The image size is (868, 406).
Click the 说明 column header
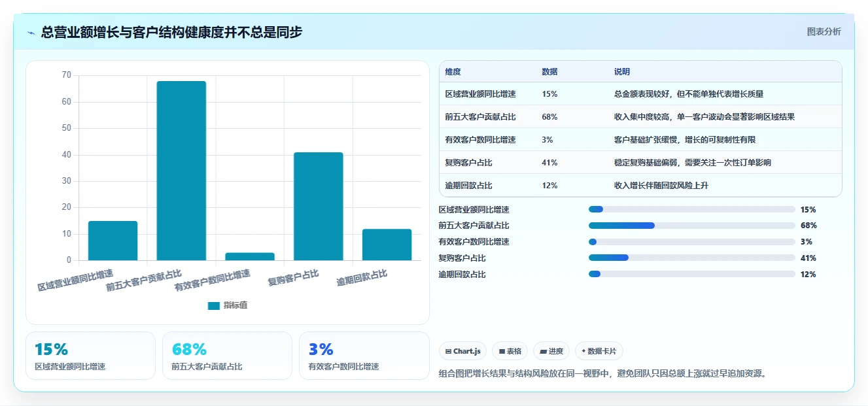621,72
